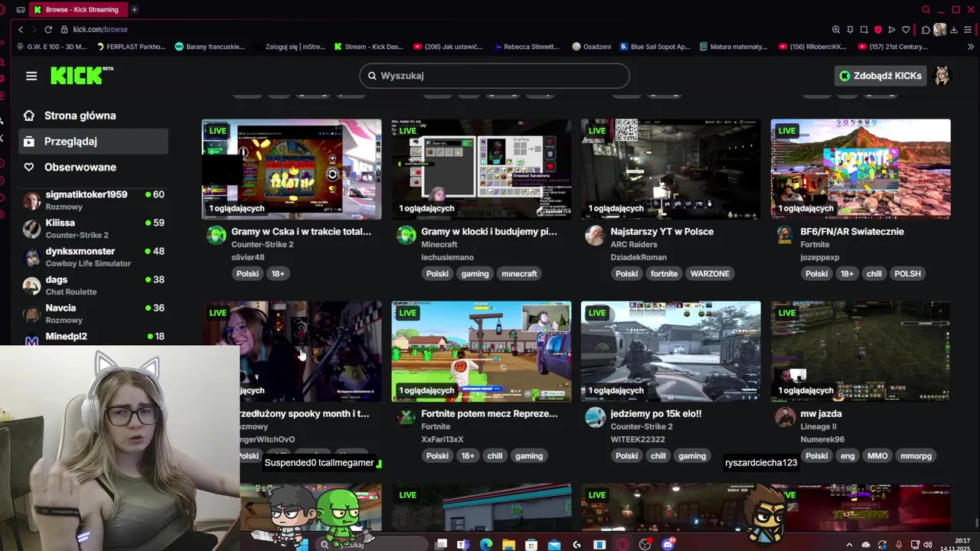
Task: Click the send-flow arrow icon in address bar
Action: pyautogui.click(x=892, y=30)
